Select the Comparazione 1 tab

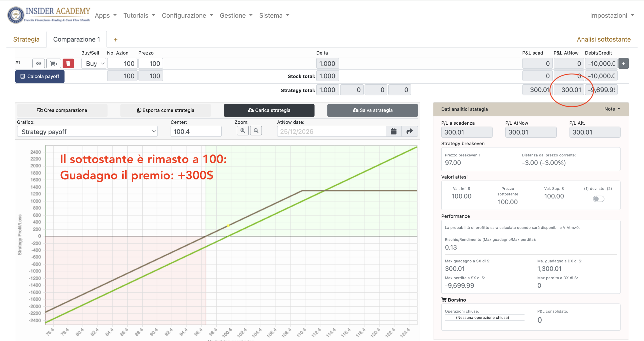76,40
